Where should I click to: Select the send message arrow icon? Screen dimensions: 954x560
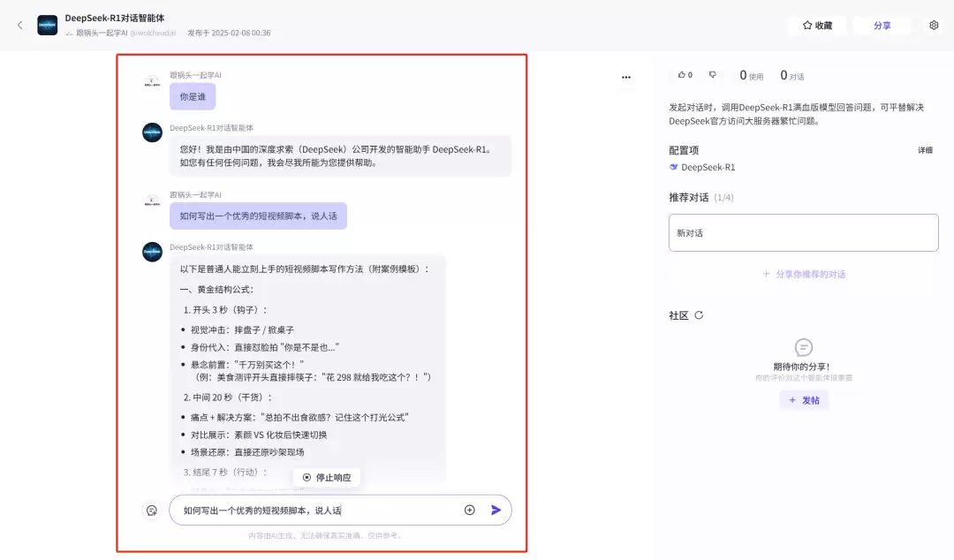click(496, 510)
